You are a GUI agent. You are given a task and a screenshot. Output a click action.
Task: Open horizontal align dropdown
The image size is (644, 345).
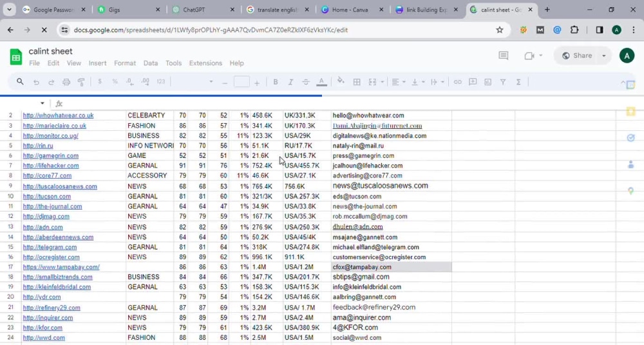(x=398, y=83)
